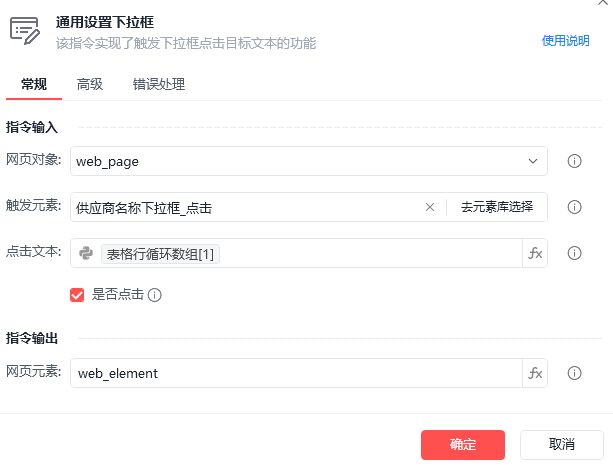The image size is (613, 470).
Task: Uncheck the 是否点击 checkbox
Action: (x=77, y=295)
